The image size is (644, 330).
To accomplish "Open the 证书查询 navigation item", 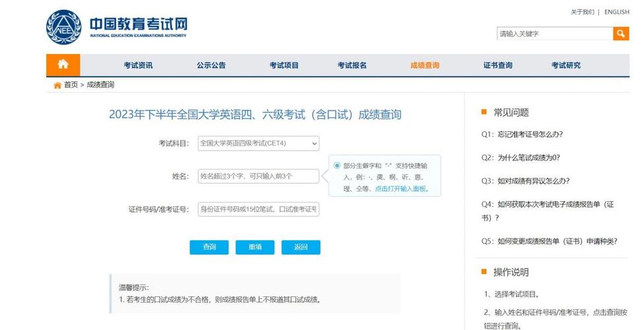I will 498,65.
